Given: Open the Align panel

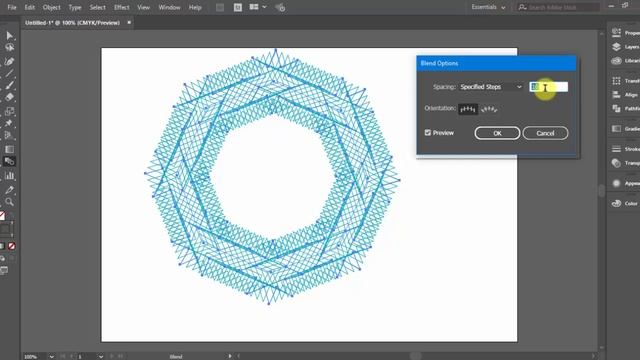Looking at the screenshot, I should tap(625, 95).
